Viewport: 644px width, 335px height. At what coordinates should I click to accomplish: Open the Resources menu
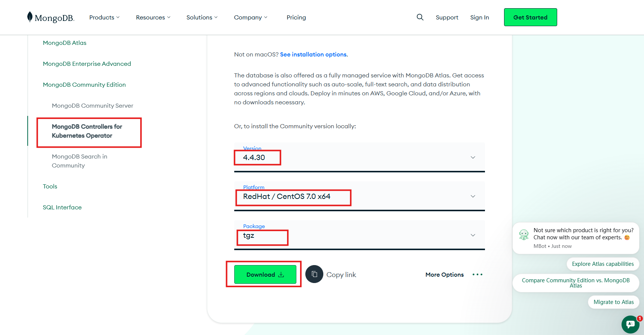(153, 18)
